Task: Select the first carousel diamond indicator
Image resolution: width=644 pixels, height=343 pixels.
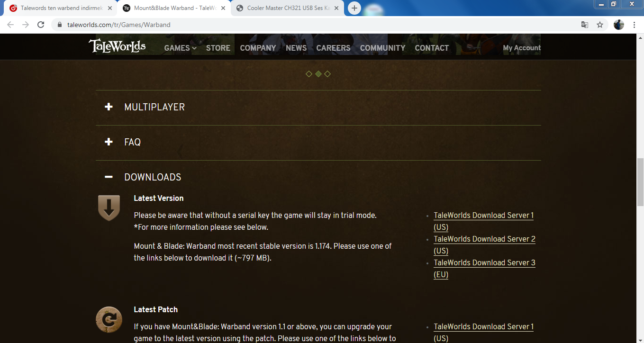Action: pos(309,74)
